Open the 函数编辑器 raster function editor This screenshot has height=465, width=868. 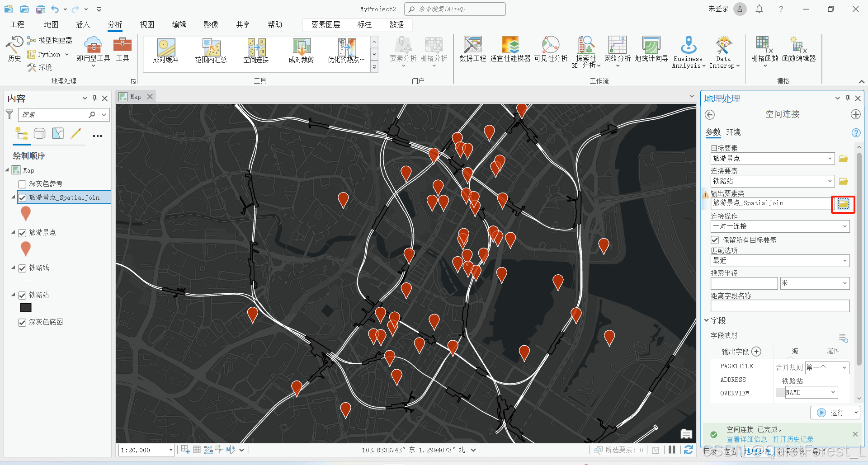799,49
